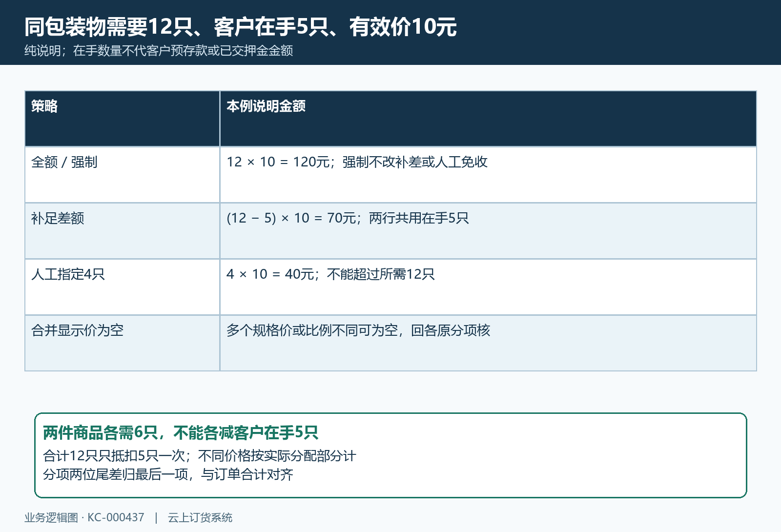Image resolution: width=781 pixels, height=532 pixels.
Task: Click the footer text 业务逻辑图 · KC-000437
Action: click(x=84, y=517)
